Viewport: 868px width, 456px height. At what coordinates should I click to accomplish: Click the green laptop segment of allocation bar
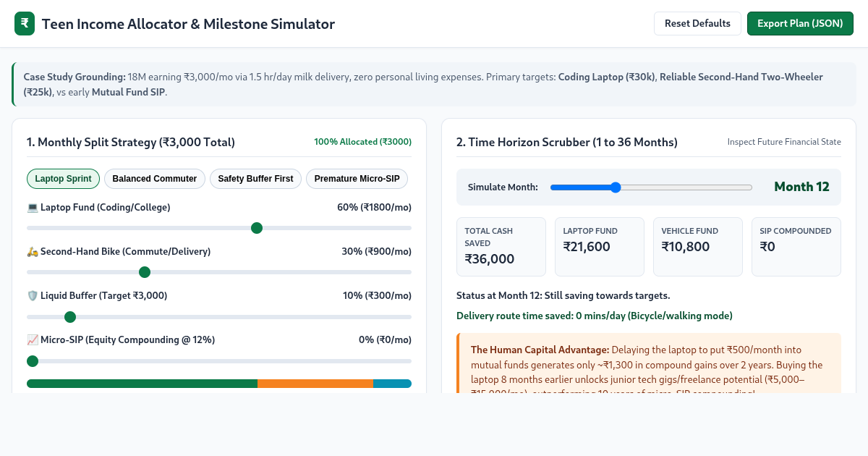pos(142,384)
